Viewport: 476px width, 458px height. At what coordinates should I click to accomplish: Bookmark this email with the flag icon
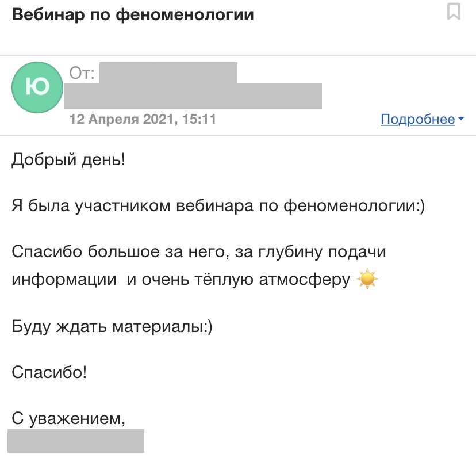click(454, 12)
